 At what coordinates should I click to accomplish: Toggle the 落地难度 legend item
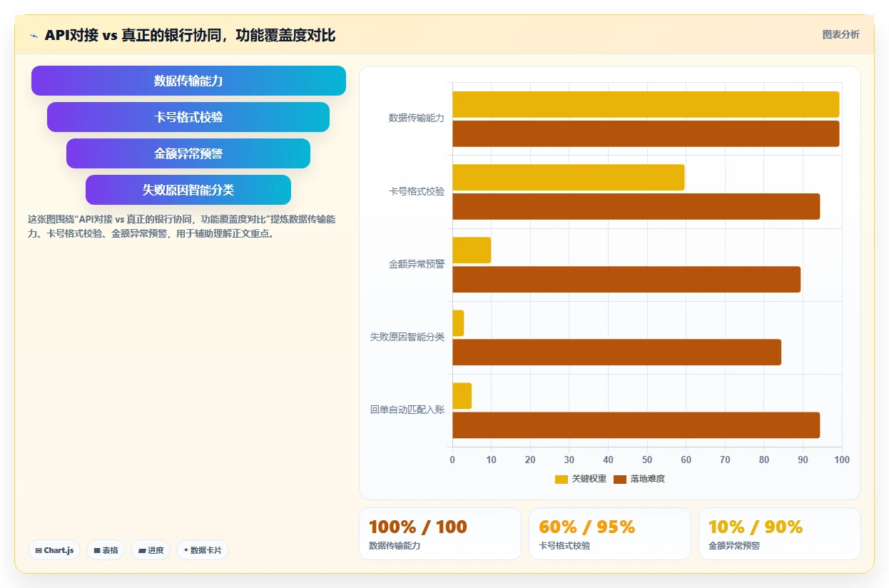(x=639, y=479)
